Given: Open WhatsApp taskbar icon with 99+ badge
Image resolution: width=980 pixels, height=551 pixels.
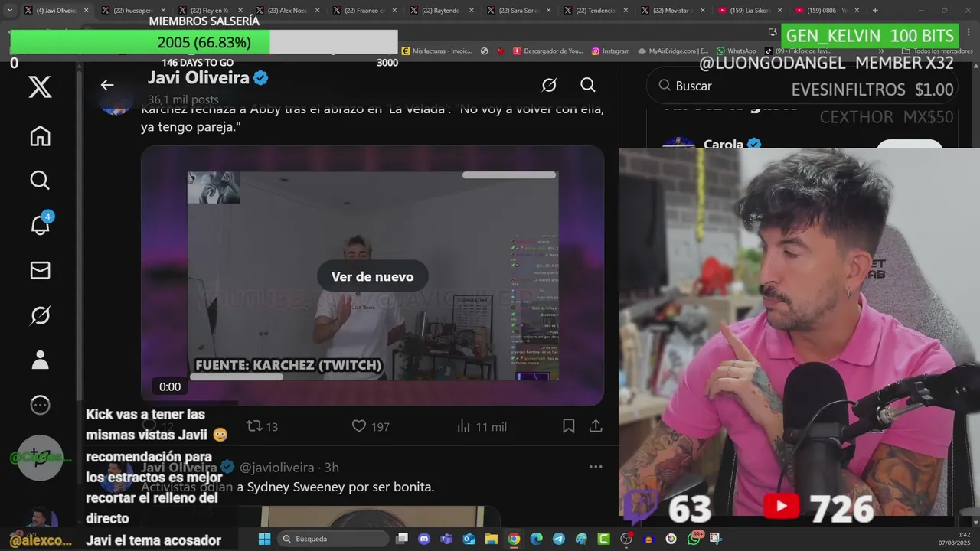Looking at the screenshot, I should [x=694, y=538].
